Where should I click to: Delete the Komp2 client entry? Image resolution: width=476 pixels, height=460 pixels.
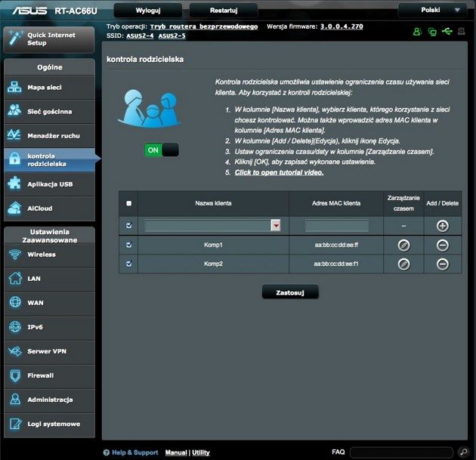coord(442,264)
